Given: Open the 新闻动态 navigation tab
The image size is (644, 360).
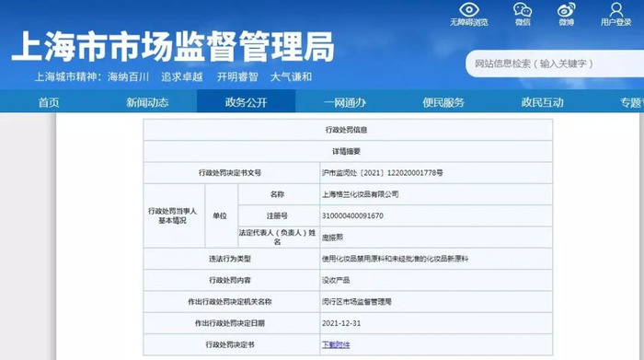Looking at the screenshot, I should click(147, 102).
